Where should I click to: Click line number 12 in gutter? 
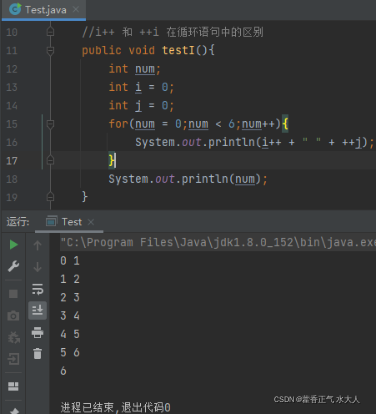[12, 69]
